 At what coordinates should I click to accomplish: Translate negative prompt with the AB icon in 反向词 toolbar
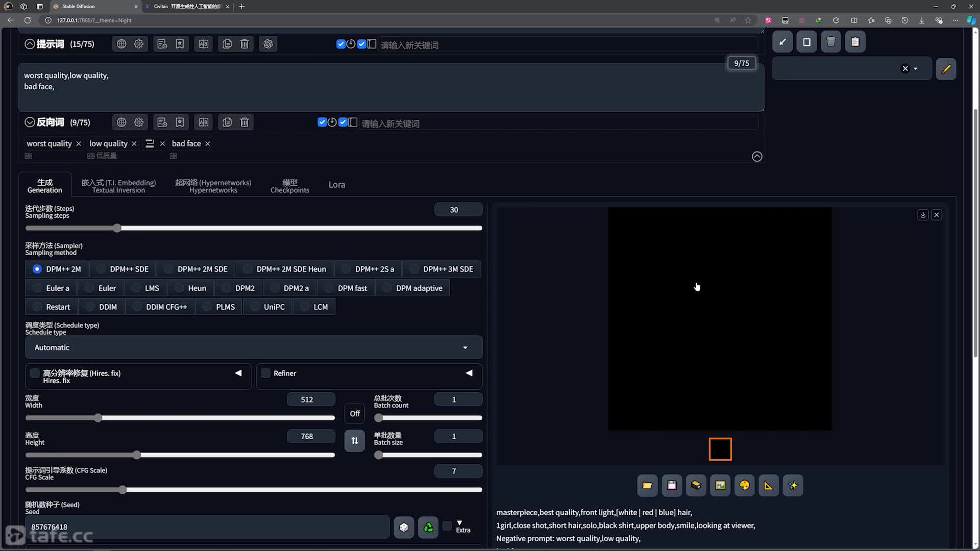point(204,122)
